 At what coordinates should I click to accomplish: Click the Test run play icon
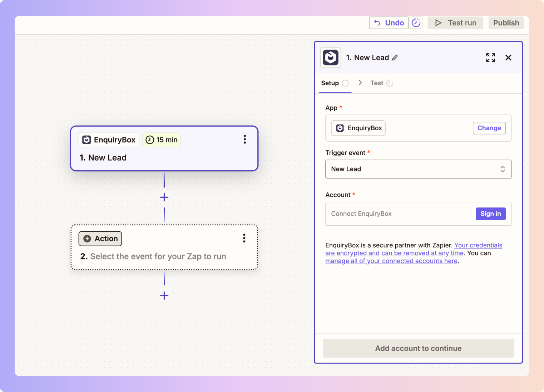pos(438,23)
